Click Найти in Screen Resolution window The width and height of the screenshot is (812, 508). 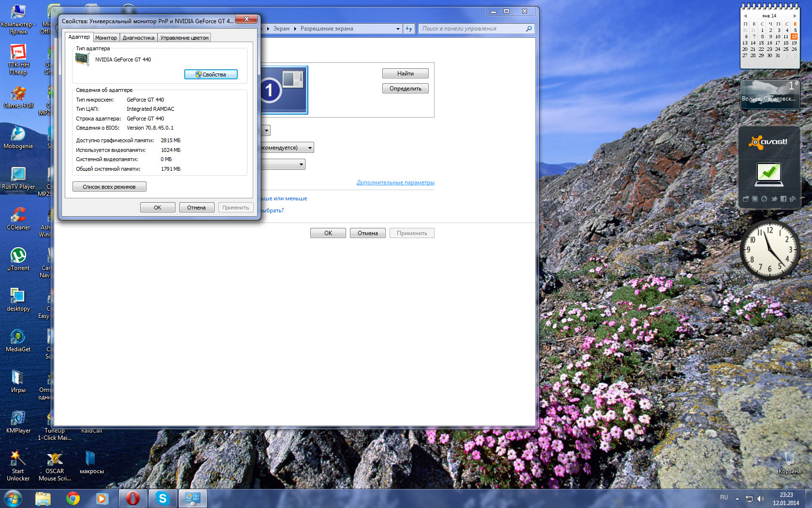pos(406,74)
